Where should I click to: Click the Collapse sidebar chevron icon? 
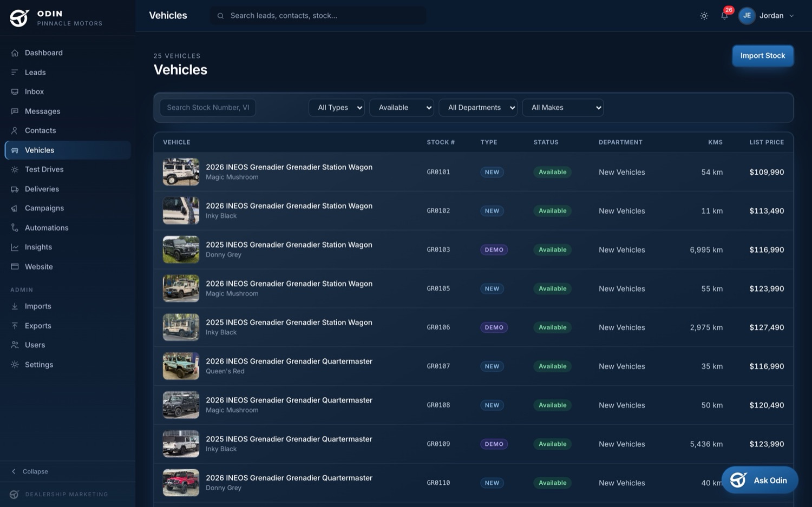[x=14, y=472]
